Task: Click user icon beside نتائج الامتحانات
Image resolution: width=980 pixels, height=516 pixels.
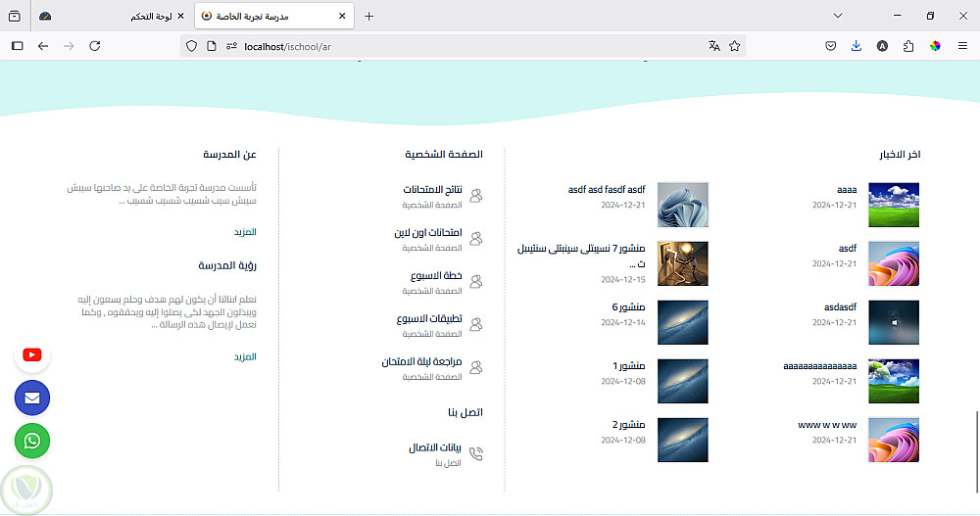Action: click(475, 196)
